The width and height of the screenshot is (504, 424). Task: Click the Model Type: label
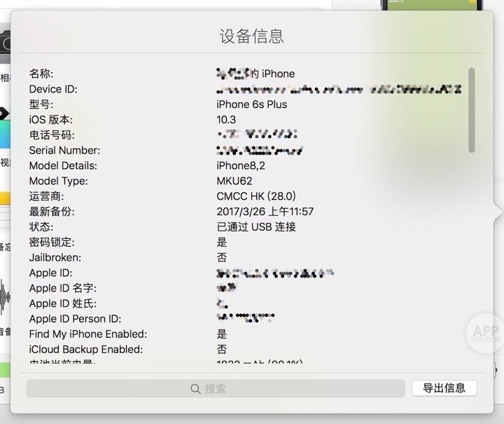pyautogui.click(x=58, y=181)
